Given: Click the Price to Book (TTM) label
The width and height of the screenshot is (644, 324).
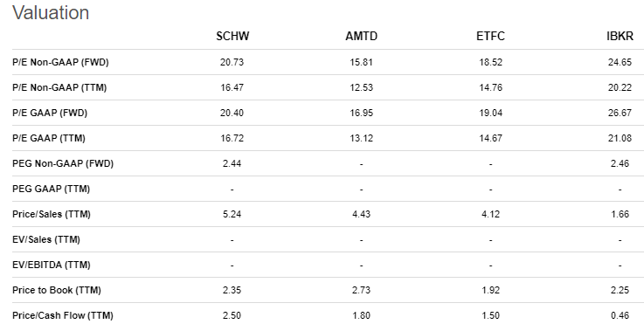Looking at the screenshot, I should click(57, 290).
